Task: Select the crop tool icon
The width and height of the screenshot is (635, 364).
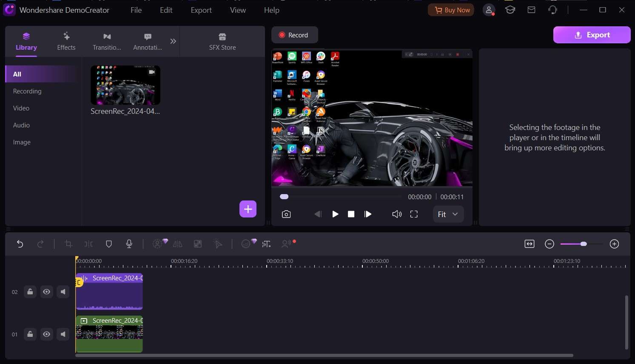Action: [68, 244]
